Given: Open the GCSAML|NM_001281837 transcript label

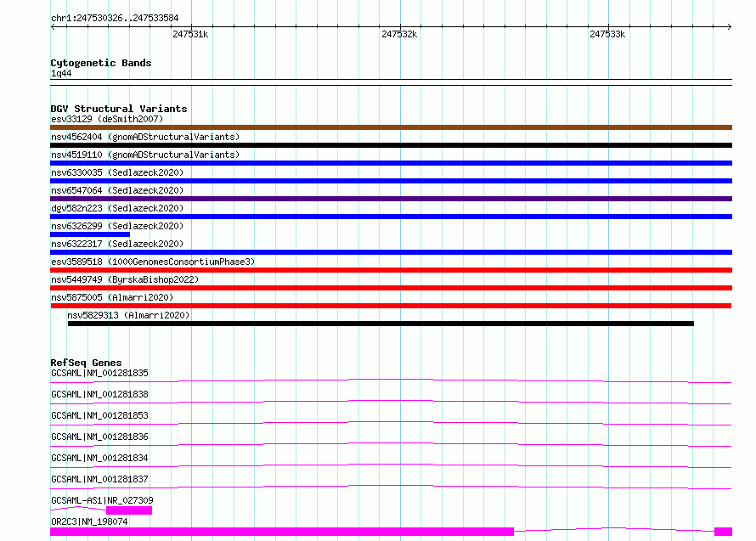Looking at the screenshot, I should click(99, 479).
